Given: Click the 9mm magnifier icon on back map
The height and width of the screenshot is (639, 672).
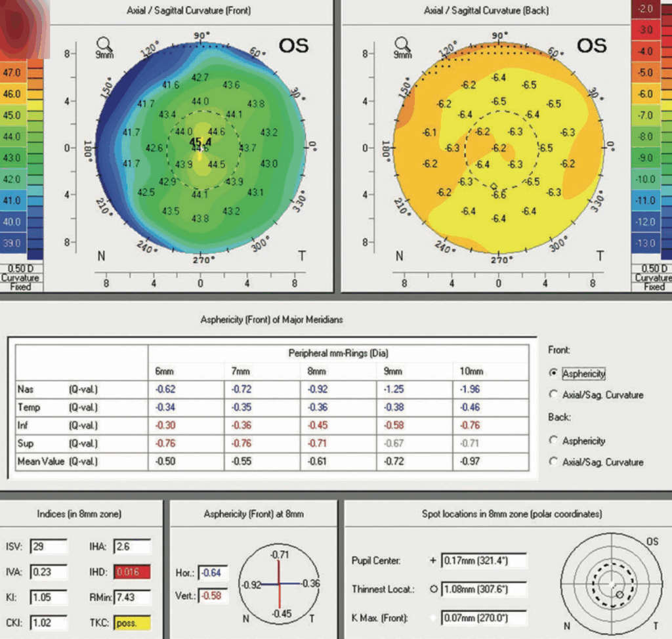Looking at the screenshot, I should pyautogui.click(x=402, y=45).
